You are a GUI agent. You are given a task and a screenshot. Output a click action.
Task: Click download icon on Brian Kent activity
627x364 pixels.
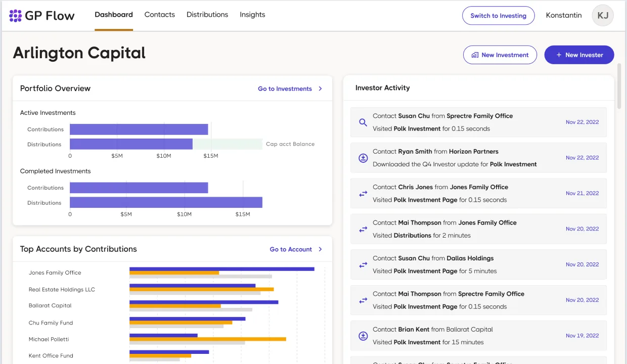(363, 336)
